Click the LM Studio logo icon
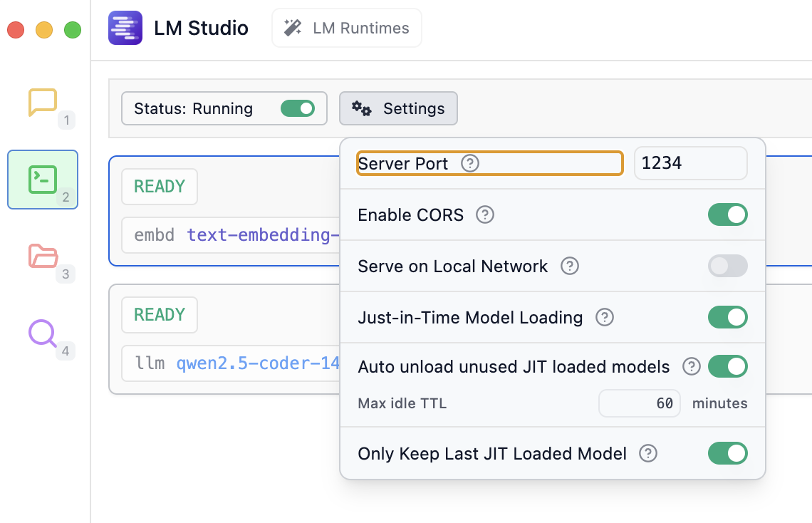The image size is (812, 523). pos(125,29)
